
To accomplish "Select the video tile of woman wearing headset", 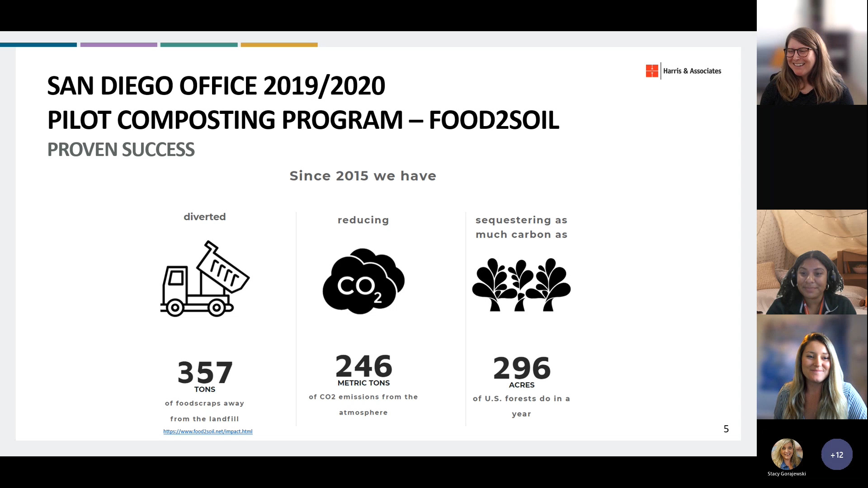I will click(x=812, y=262).
